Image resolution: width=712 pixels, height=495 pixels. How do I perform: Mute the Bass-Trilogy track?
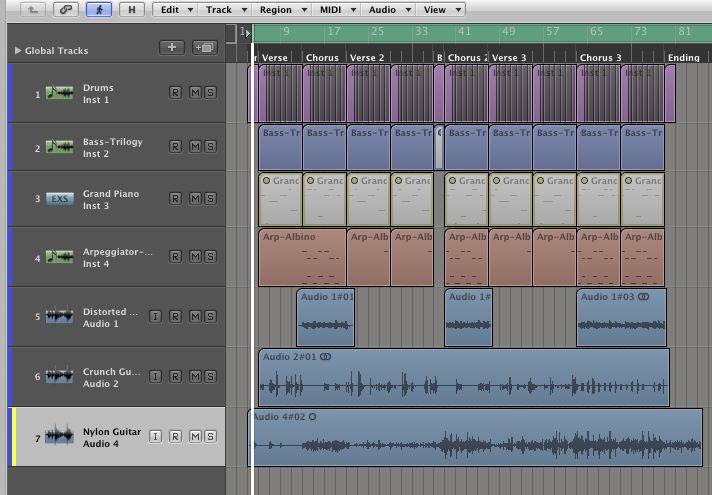[195, 147]
